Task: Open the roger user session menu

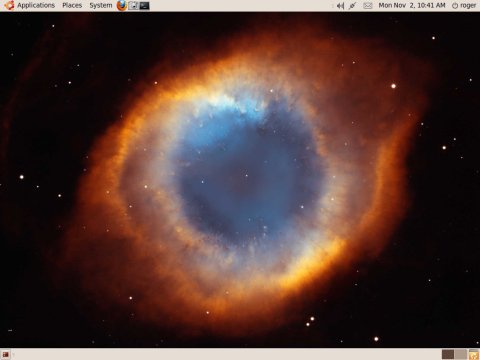Action: point(464,6)
